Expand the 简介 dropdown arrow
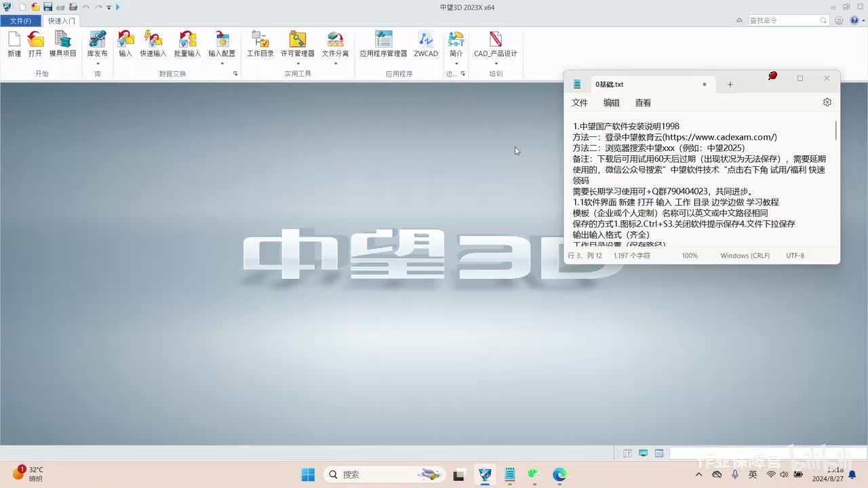The width and height of the screenshot is (868, 488). point(456,64)
